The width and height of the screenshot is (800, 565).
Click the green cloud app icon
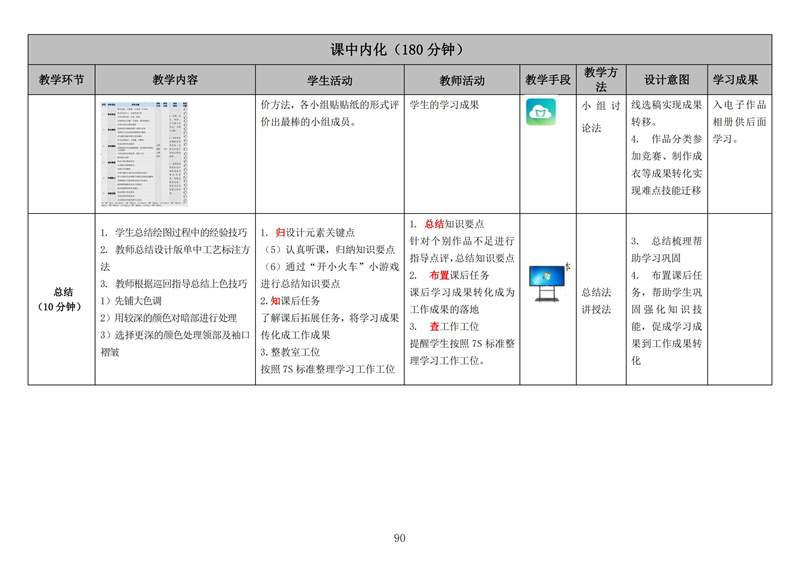[x=541, y=112]
